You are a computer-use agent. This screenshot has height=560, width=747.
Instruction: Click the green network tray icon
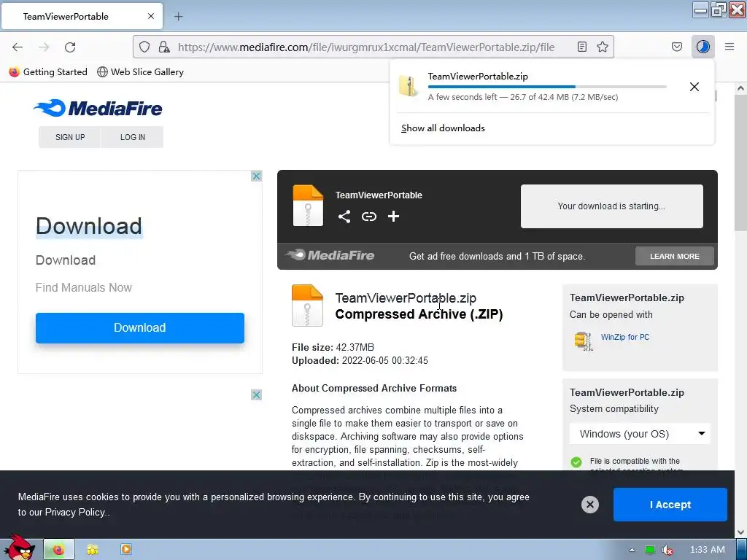[x=650, y=550]
